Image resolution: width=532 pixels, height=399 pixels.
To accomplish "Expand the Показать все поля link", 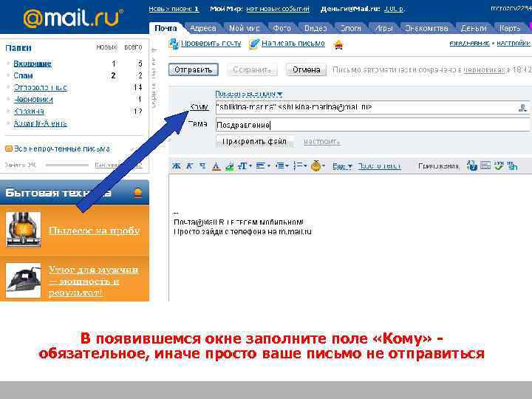I will coord(248,94).
